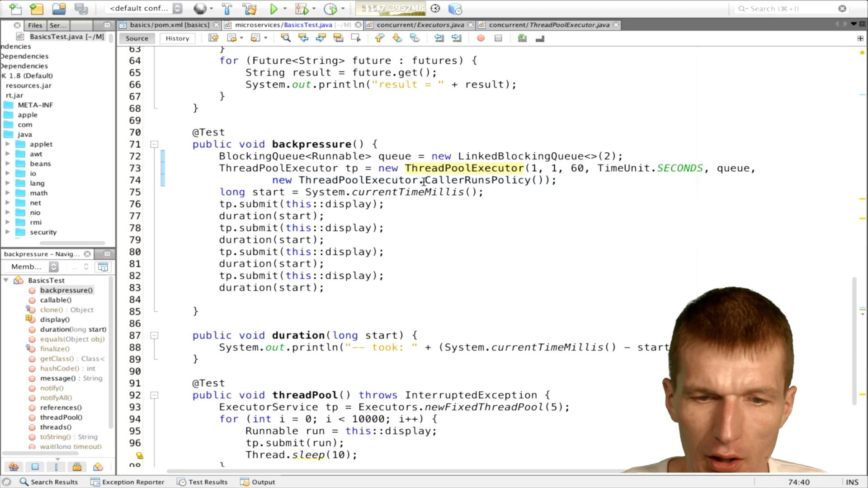
Task: Open the Search Results window
Action: pyautogui.click(x=49, y=482)
